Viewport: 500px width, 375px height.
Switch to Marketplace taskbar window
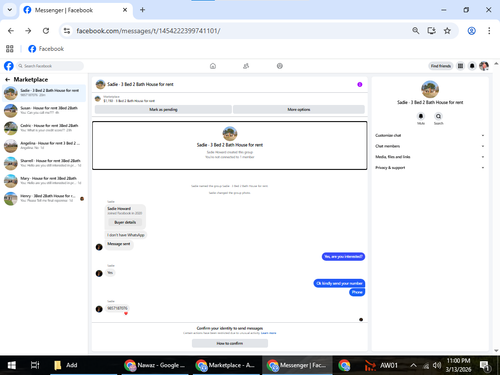click(x=226, y=365)
